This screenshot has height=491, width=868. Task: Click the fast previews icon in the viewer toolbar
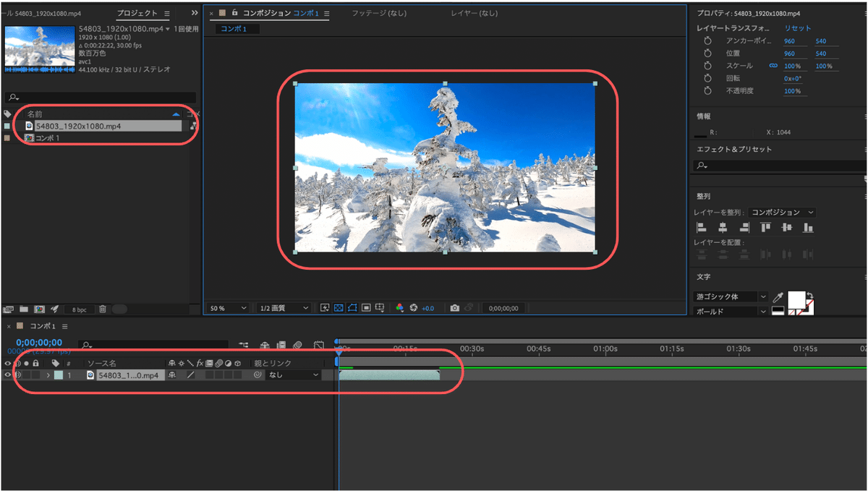325,307
